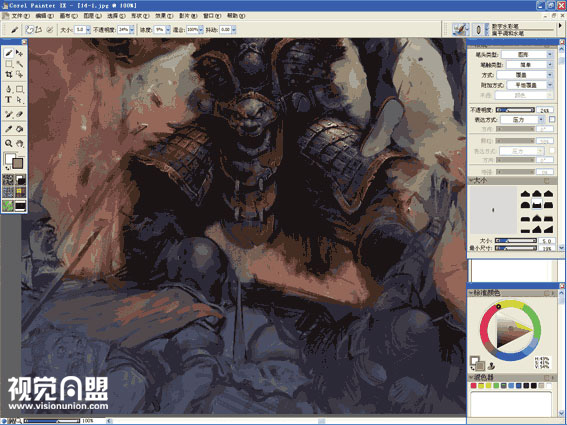Open the 效果(T) menu

164,16
